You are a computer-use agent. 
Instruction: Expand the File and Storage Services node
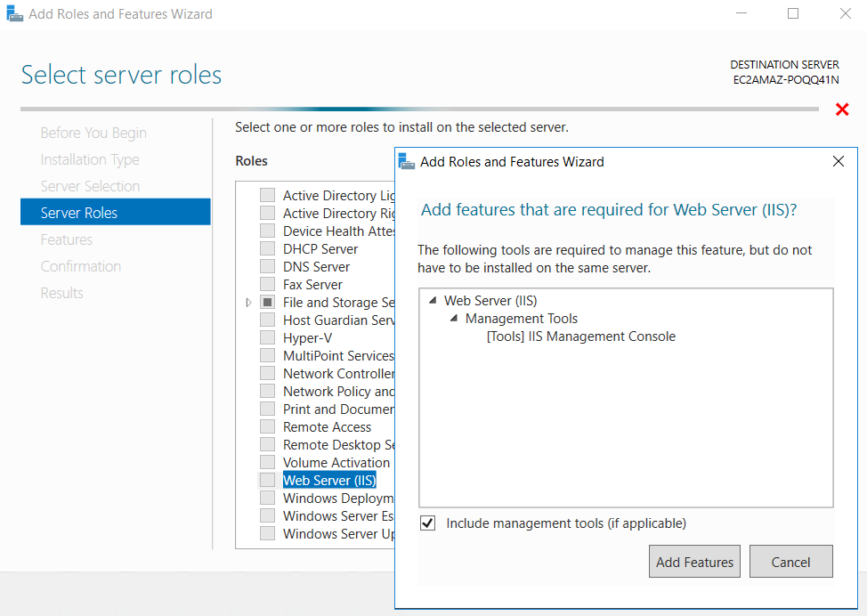[249, 303]
